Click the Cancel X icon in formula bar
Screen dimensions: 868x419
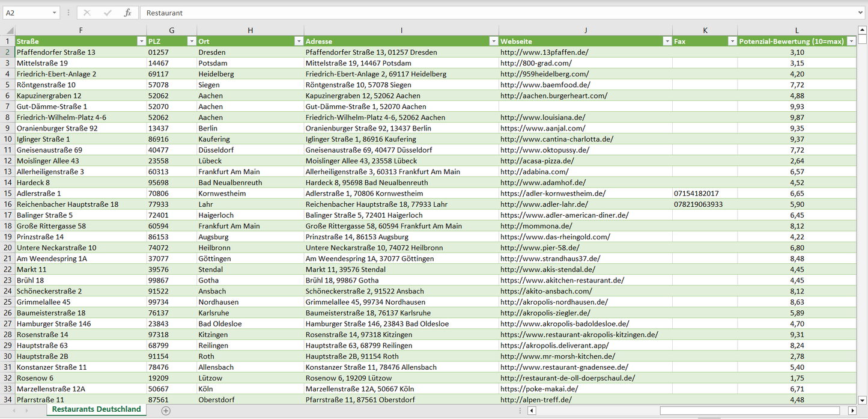point(87,13)
